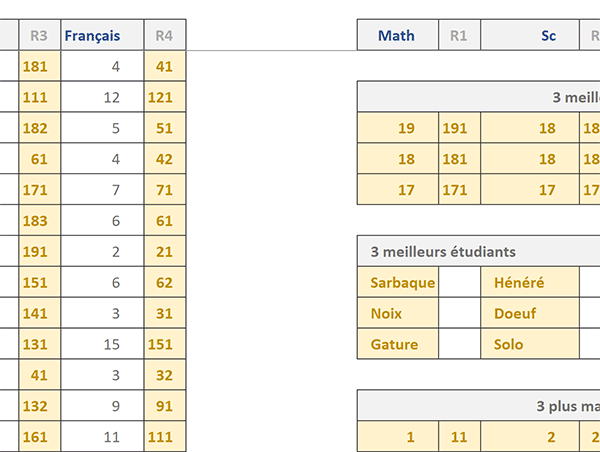The height and width of the screenshot is (452, 600).
Task: Select the Math header cell
Action: 398,35
